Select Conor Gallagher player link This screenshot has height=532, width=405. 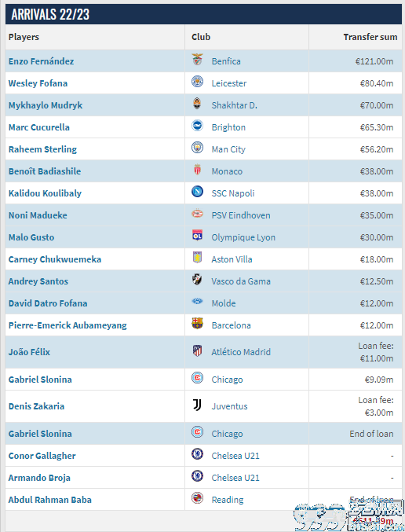tap(42, 456)
